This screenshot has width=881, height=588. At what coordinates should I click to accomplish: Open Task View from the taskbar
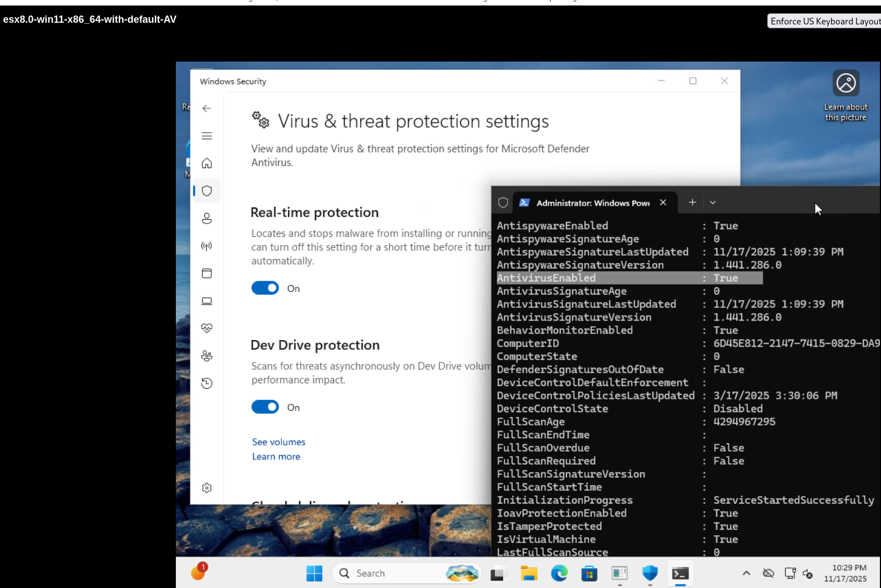[498, 573]
